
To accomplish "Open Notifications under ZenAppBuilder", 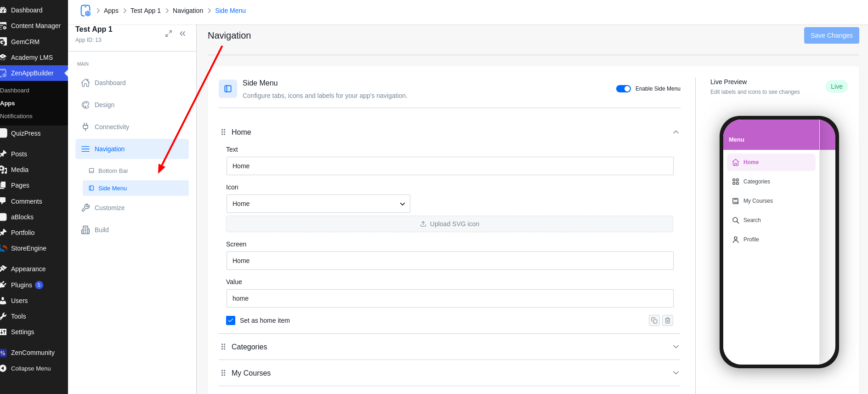I will click(x=16, y=116).
